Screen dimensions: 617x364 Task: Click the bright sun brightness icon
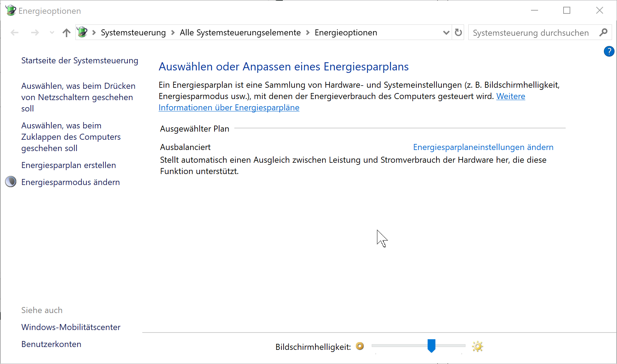coord(478,346)
